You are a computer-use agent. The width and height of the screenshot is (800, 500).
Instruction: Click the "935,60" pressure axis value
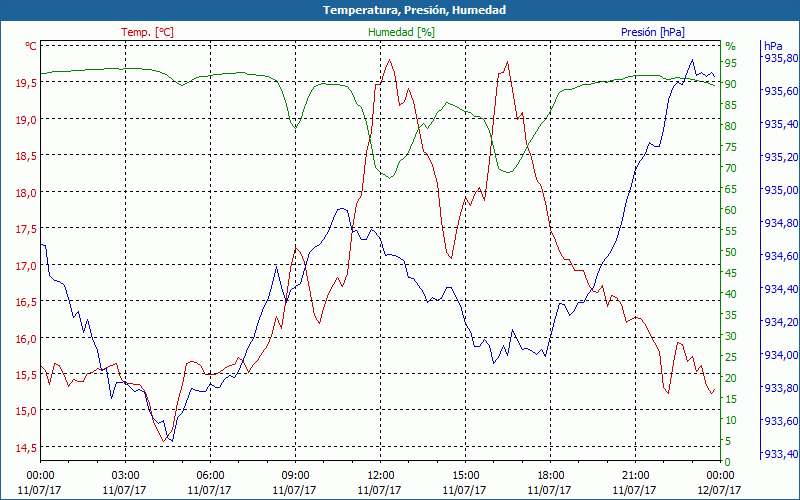click(x=780, y=91)
